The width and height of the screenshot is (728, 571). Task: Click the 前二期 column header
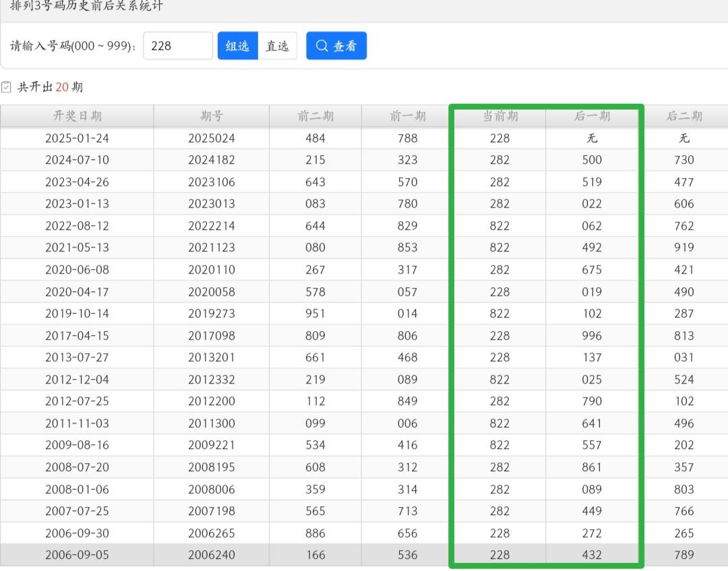pos(315,116)
